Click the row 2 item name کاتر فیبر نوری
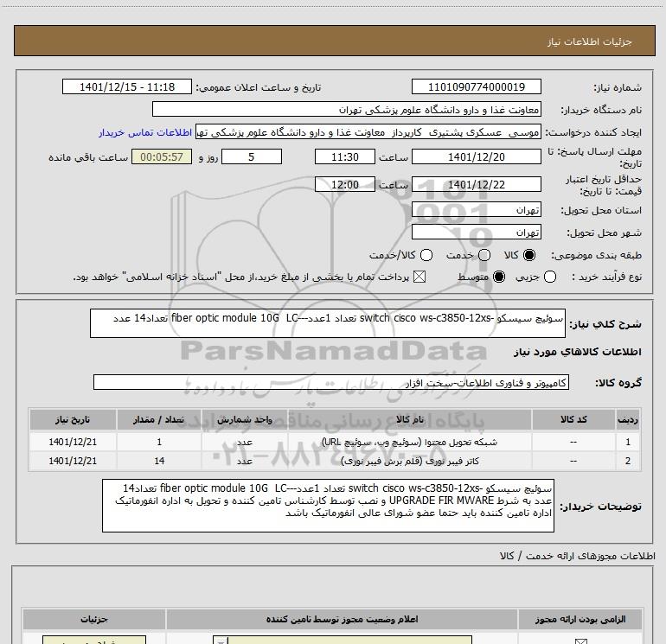666x644 pixels. pyautogui.click(x=409, y=461)
